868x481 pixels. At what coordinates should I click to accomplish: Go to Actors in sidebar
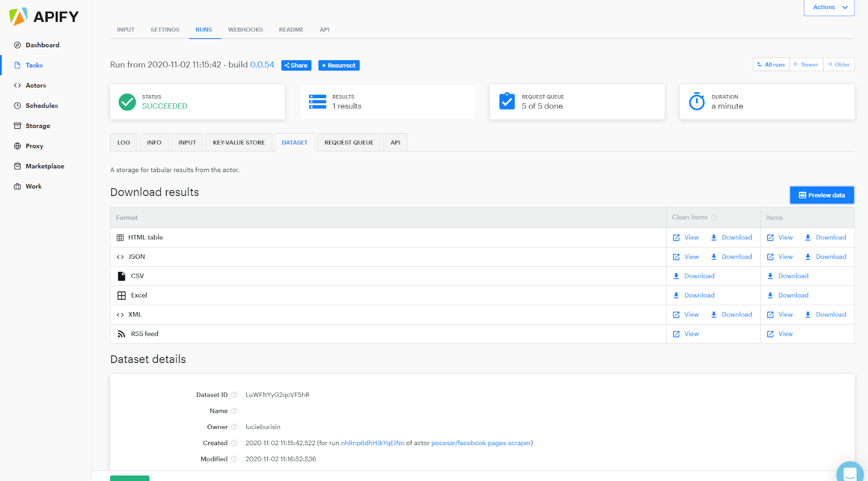[x=36, y=85]
